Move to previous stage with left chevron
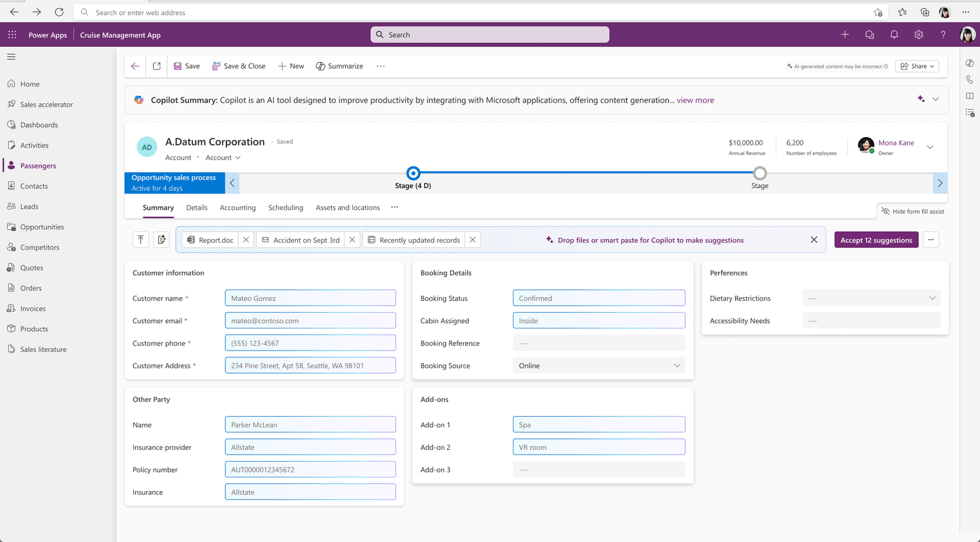 (232, 183)
